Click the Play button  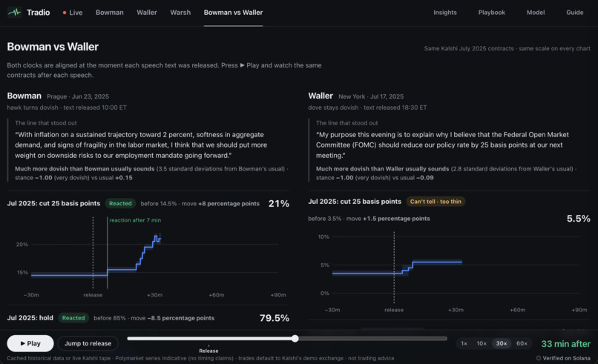(30, 343)
